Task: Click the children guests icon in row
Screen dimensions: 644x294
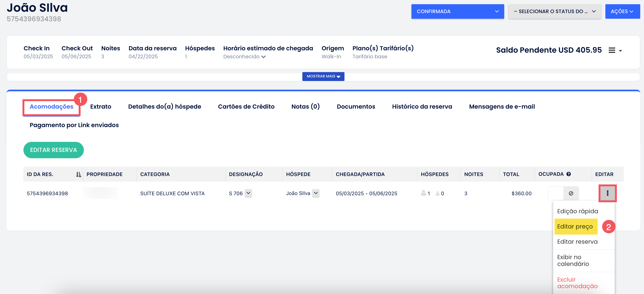Action: tap(437, 193)
